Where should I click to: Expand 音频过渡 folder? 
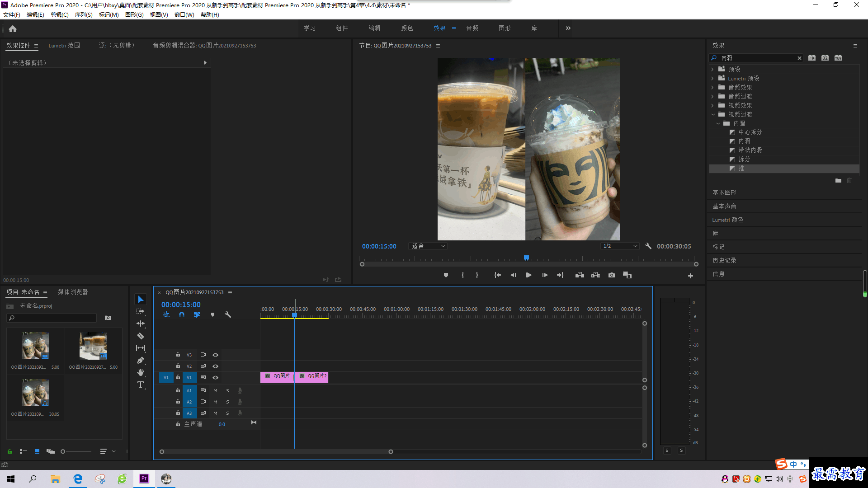[712, 96]
